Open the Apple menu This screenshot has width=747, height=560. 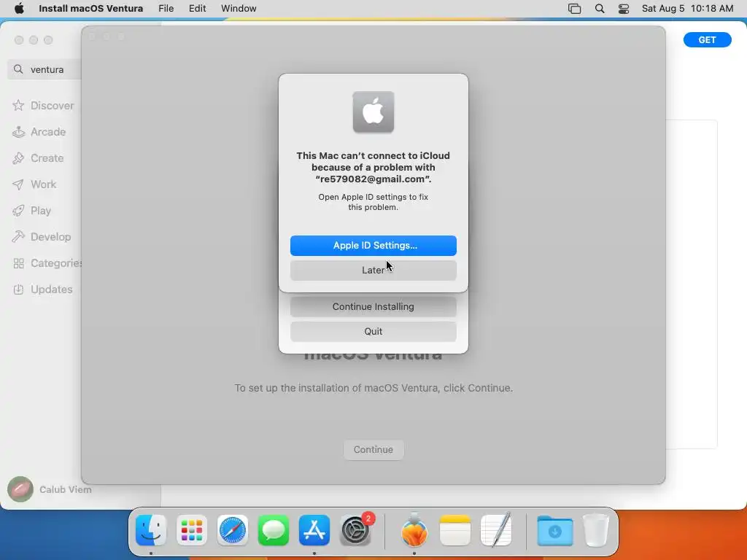(x=19, y=9)
